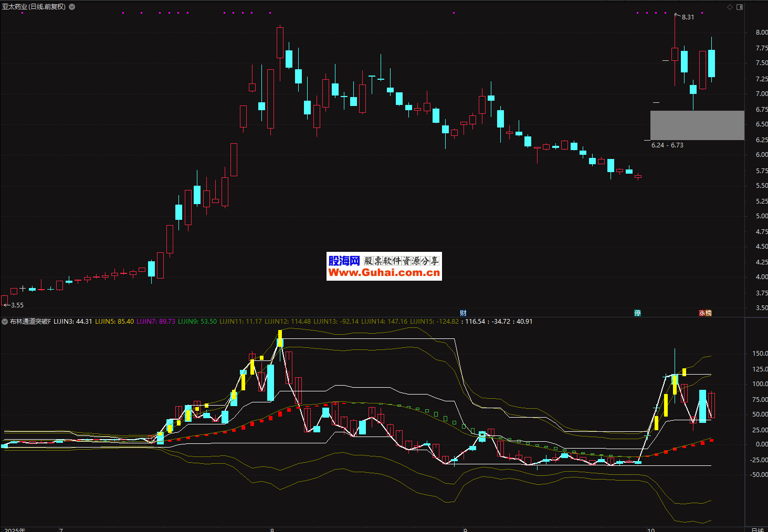
Task: Click the 8.31 high price marker
Action: (x=687, y=17)
